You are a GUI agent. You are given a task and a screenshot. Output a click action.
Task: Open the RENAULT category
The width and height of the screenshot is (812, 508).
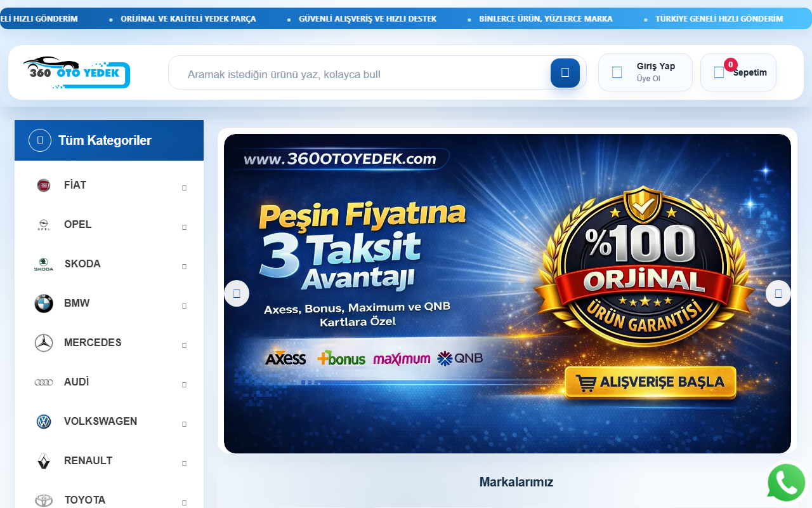tap(88, 460)
